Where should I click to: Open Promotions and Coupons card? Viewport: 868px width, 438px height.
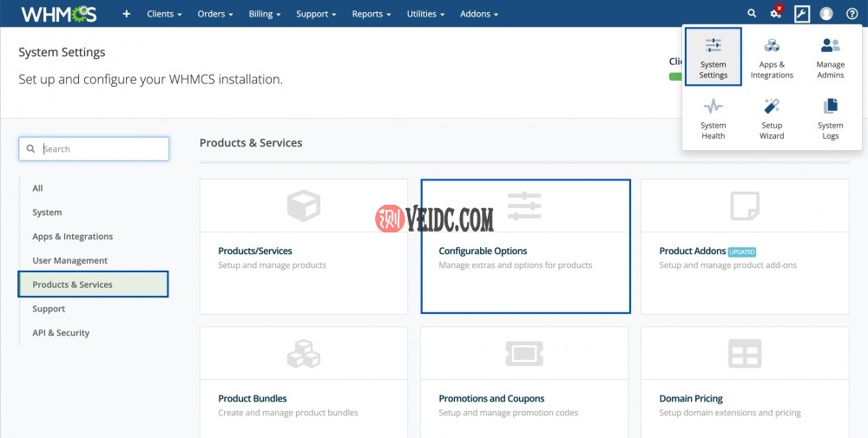(x=525, y=382)
